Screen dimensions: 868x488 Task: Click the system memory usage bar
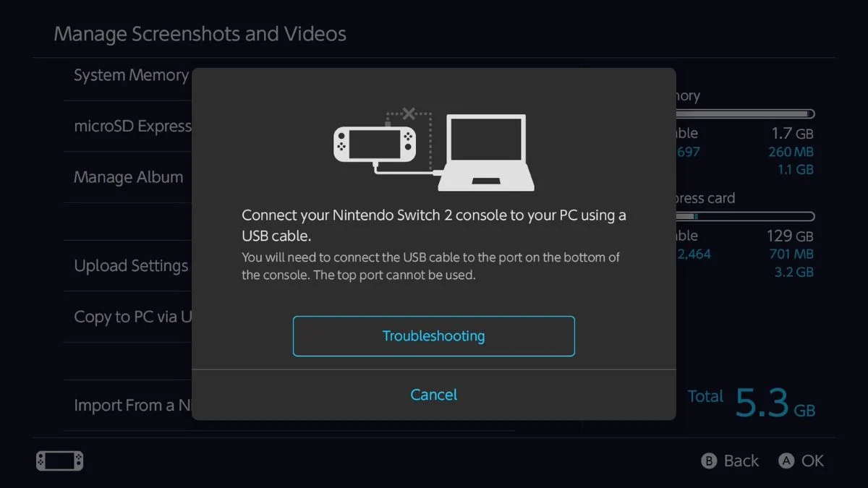coord(745,114)
